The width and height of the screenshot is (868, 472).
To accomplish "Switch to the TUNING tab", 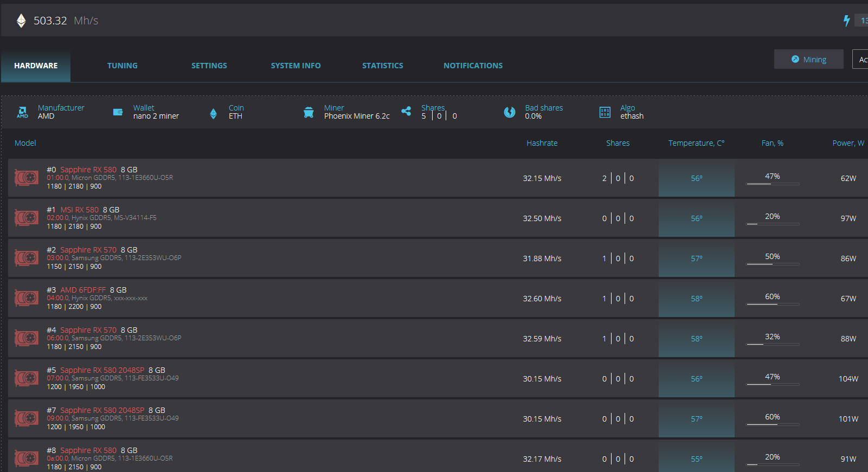I will point(123,66).
